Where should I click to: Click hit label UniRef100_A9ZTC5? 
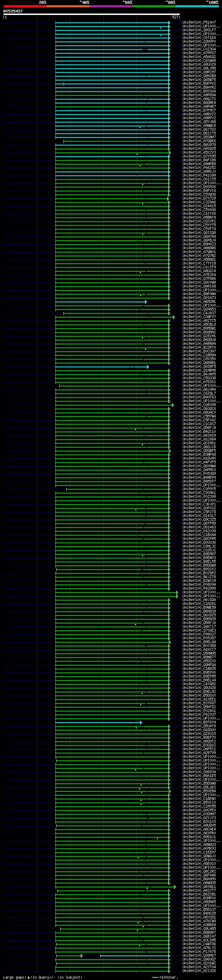[199, 321]
